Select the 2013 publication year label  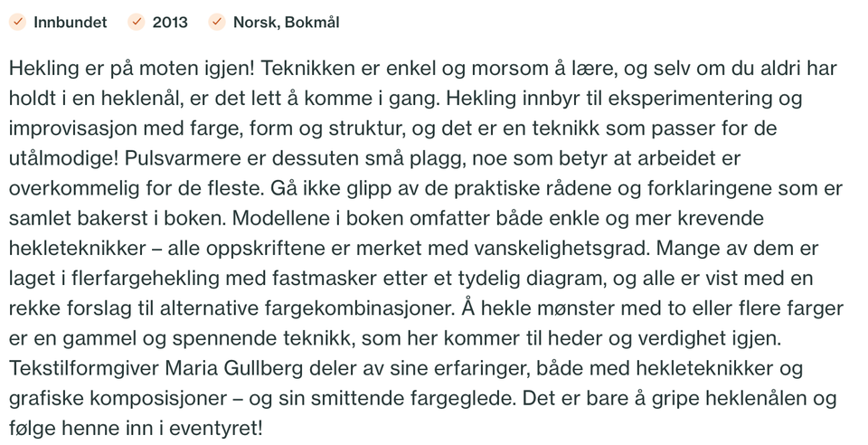pos(170,22)
